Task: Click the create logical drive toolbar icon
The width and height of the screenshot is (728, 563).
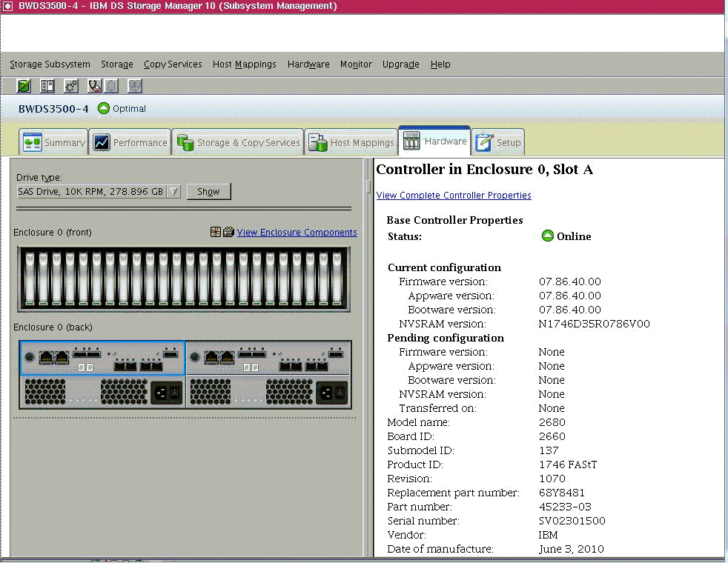Action: (x=24, y=86)
